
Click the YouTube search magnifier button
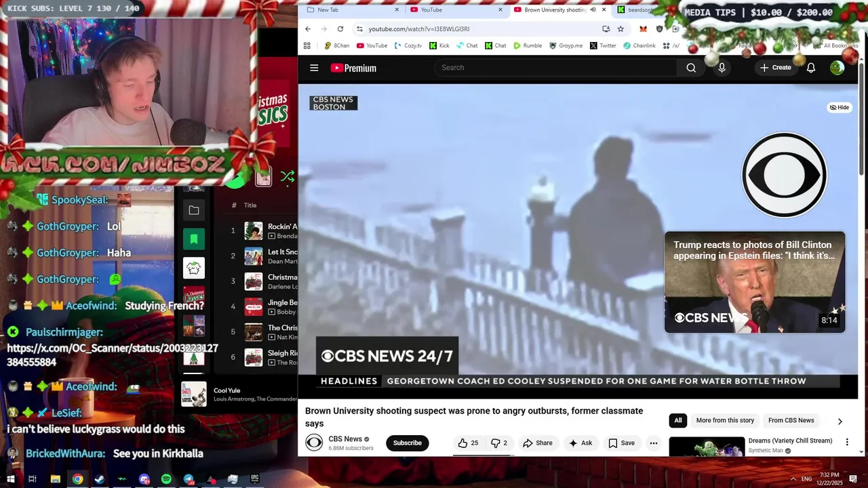click(691, 68)
